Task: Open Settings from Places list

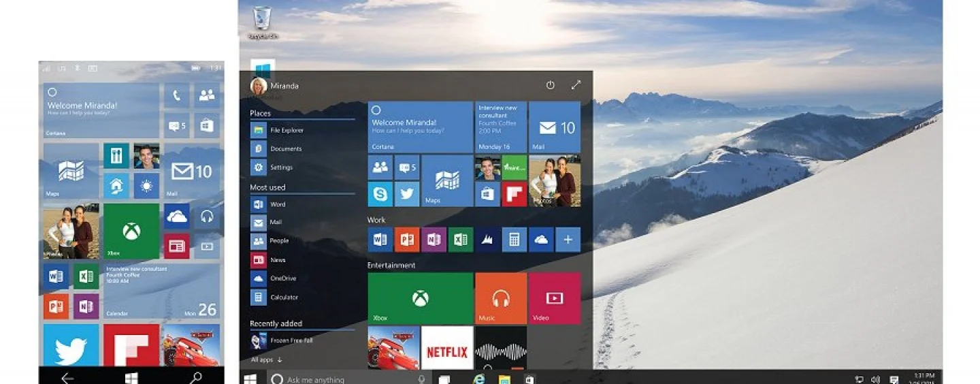Action: click(272, 167)
